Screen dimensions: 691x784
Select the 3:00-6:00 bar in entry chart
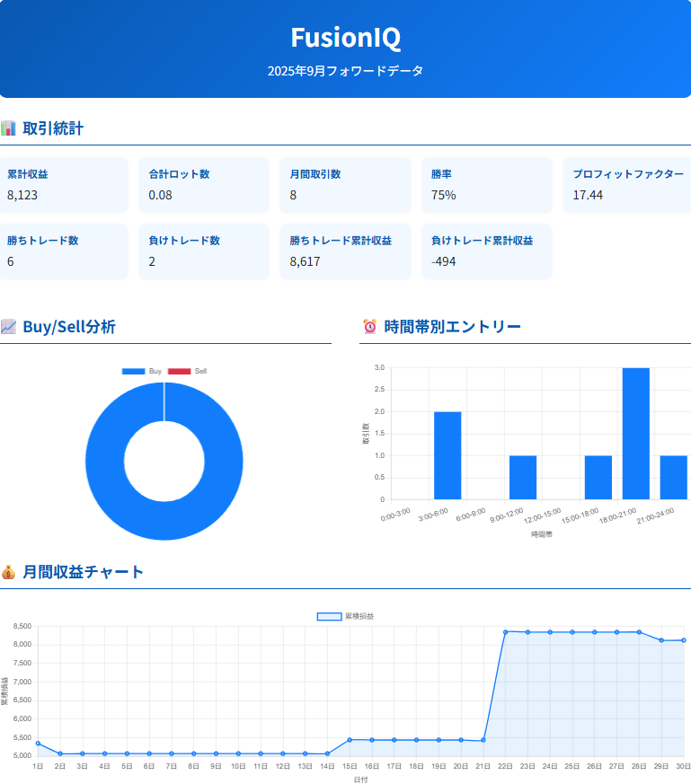[447, 455]
